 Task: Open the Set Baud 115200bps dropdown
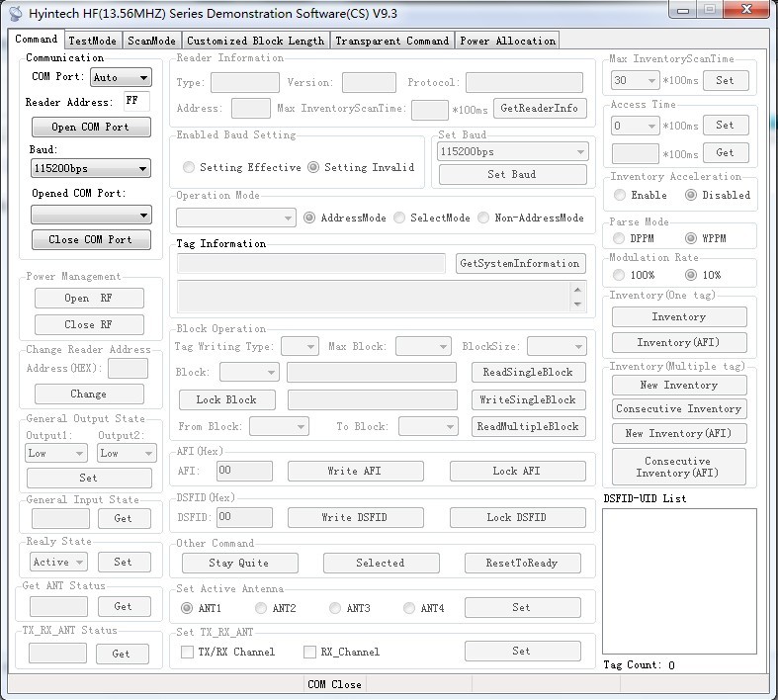512,152
